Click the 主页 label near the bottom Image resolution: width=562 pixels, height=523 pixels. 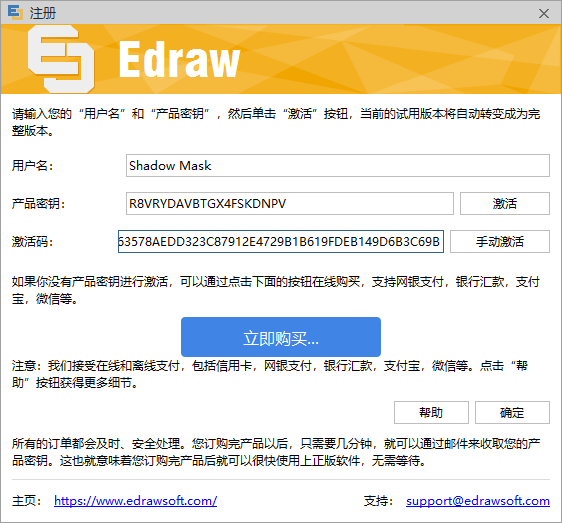click(x=27, y=501)
